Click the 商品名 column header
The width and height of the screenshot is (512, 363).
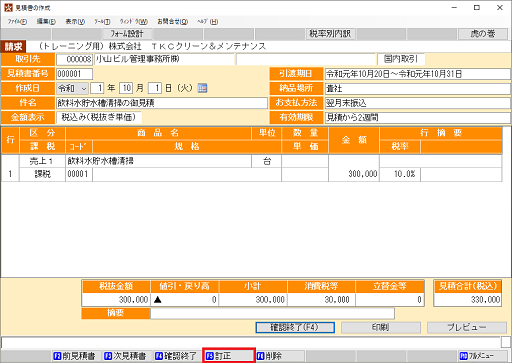click(158, 133)
